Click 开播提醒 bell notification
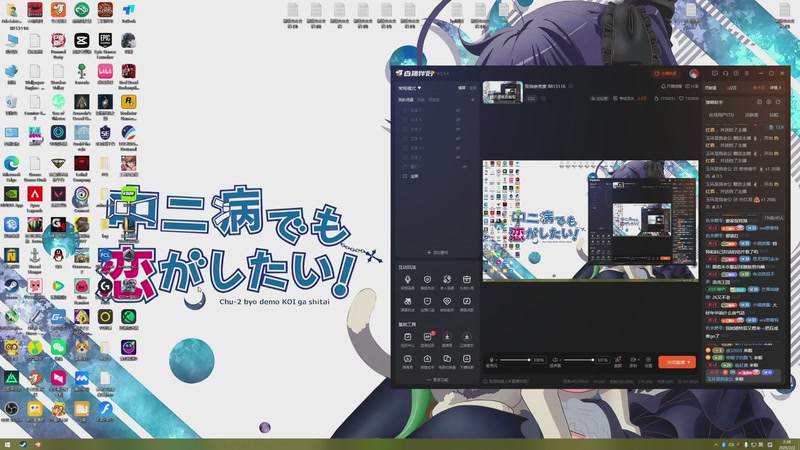The image size is (800, 450). tap(671, 86)
